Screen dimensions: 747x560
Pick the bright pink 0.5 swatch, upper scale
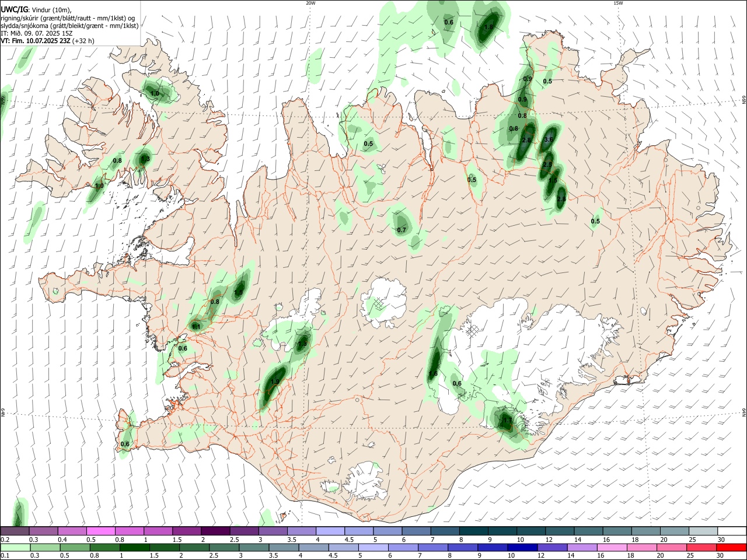(x=101, y=531)
